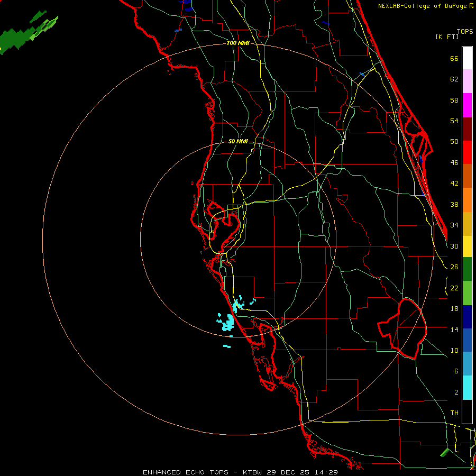This screenshot has height=476, width=476.
Task: Click the NEXLAB-College of DuPage credit text
Action: coord(423,6)
